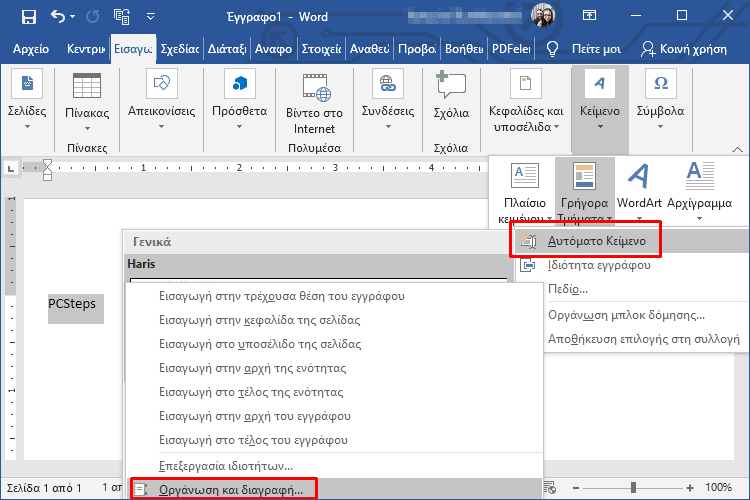Screen dimensions: 750x500
Task: Choose Αυτόματο Κείμενο menu entry
Action: click(632, 241)
